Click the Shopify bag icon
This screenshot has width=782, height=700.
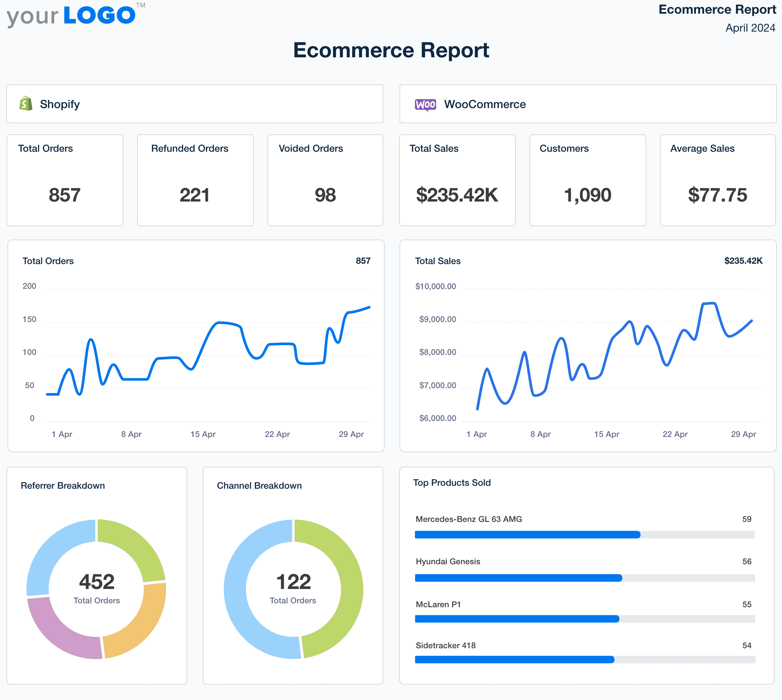pyautogui.click(x=25, y=104)
